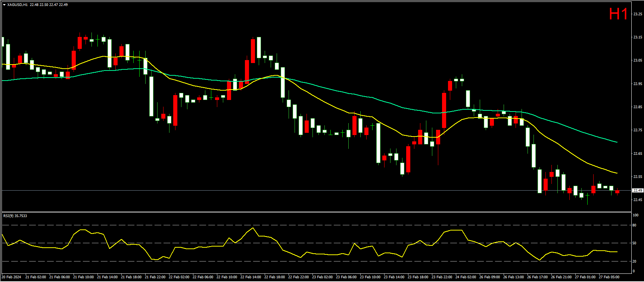The width and height of the screenshot is (644, 282).
Task: Click the 21 Feb 02:00 time label
Action: 35,277
